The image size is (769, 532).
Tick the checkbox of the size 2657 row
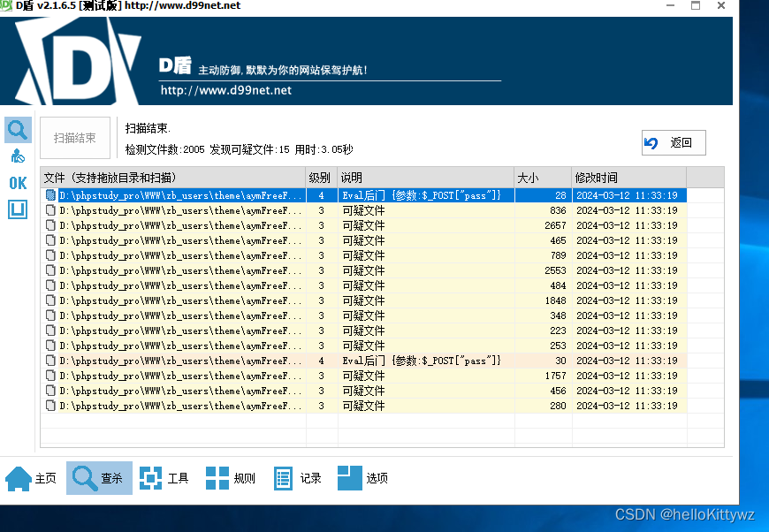click(x=50, y=225)
